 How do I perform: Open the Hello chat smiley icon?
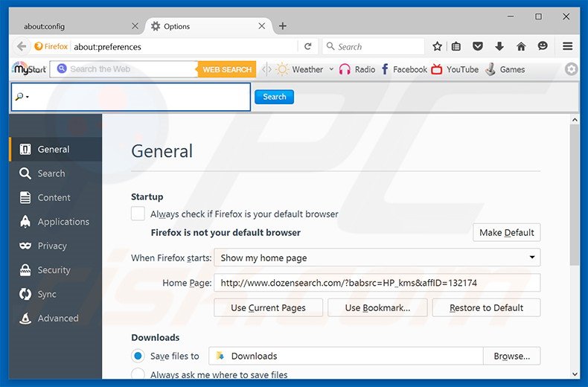(543, 46)
